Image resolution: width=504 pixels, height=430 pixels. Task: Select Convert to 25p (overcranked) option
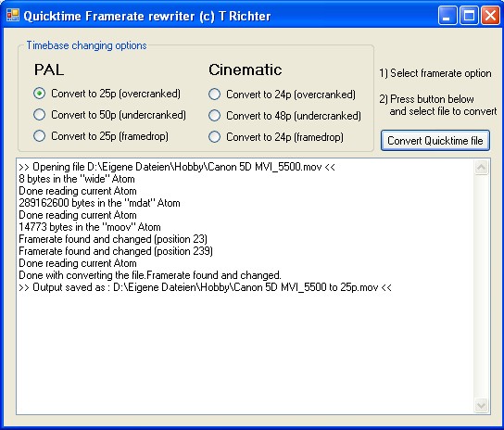107,94
